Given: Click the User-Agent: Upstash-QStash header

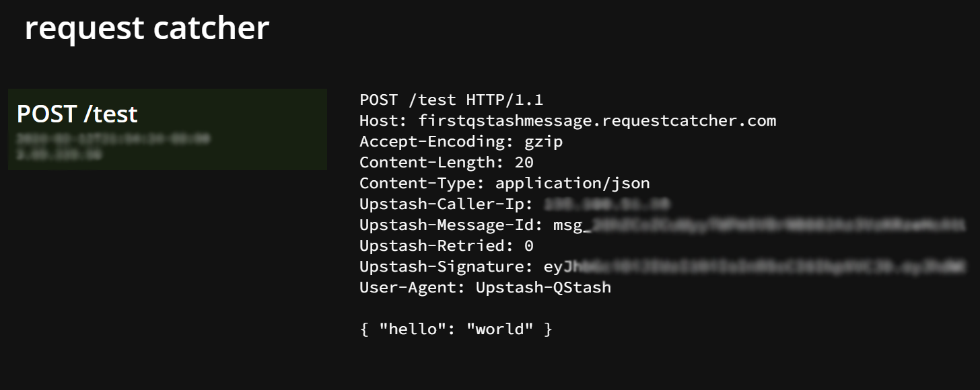Looking at the screenshot, I should point(485,287).
